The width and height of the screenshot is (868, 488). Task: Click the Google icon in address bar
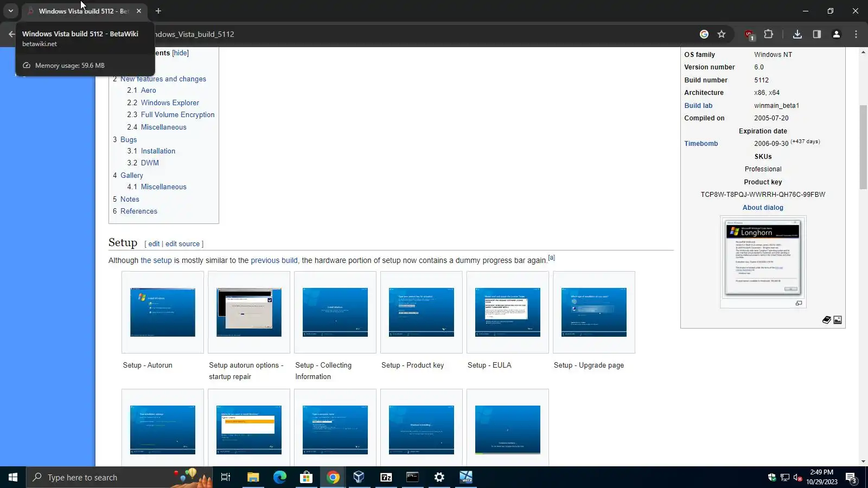tap(704, 34)
